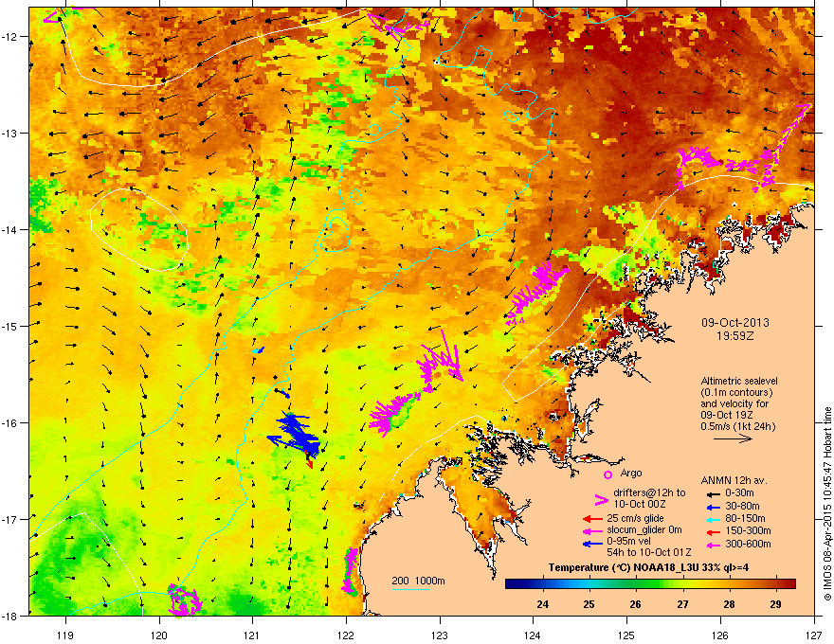Image resolution: width=834 pixels, height=644 pixels.
Task: Click the '300-600m' depth label
Action: tap(748, 545)
